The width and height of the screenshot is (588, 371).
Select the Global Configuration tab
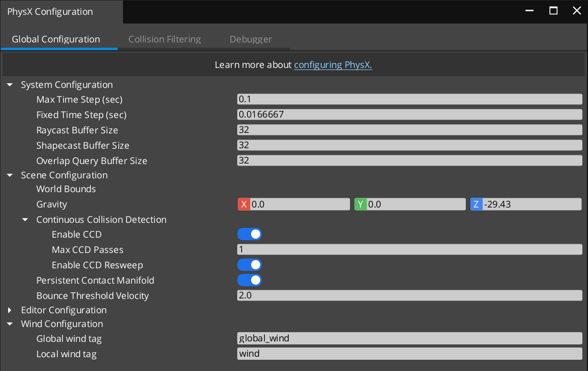click(x=56, y=39)
